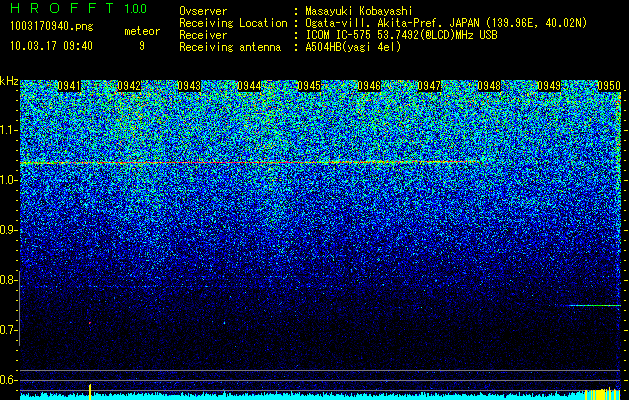629x400 pixels.
Task: Click the timestamp 10.03.17 09:40
Action: click(x=52, y=46)
